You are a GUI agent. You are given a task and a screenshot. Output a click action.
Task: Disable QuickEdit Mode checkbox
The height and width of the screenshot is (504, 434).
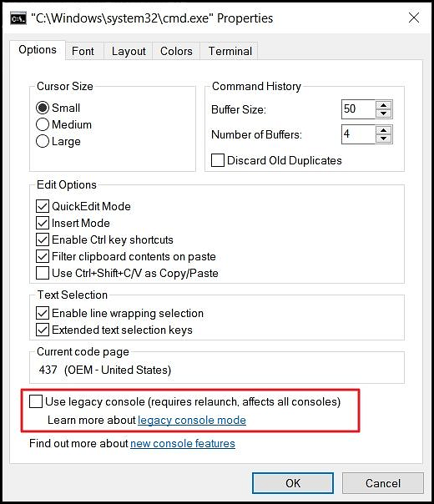pyautogui.click(x=43, y=206)
